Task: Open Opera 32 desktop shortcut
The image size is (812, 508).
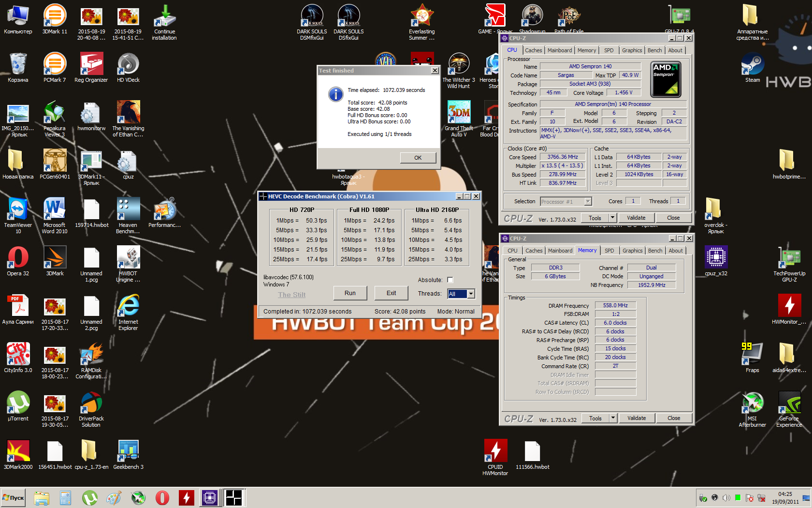Action: click(18, 261)
